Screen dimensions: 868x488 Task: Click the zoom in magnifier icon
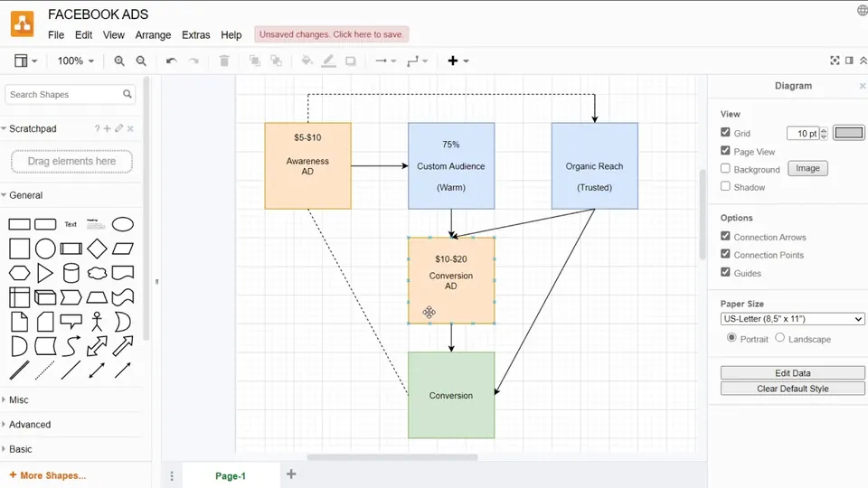pos(119,61)
